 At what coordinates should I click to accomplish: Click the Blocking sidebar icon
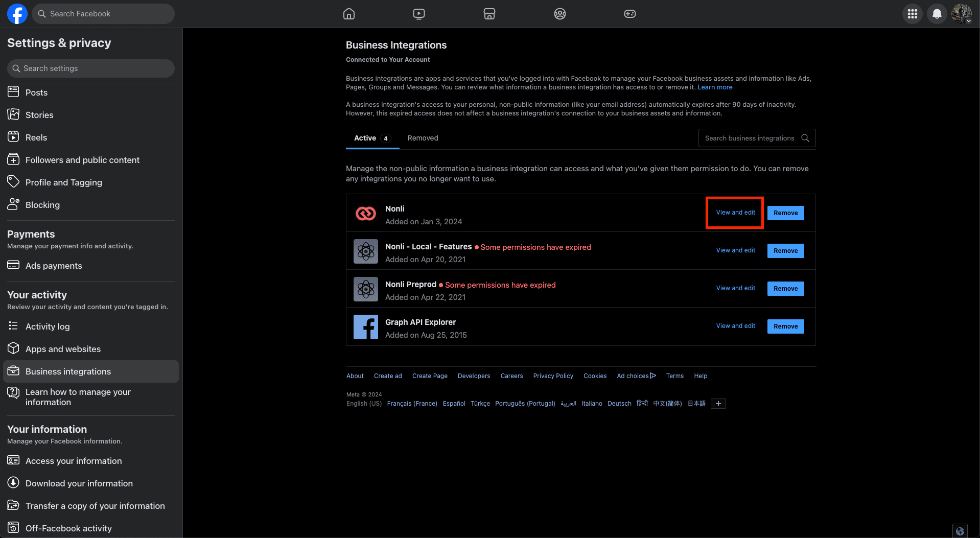click(13, 204)
